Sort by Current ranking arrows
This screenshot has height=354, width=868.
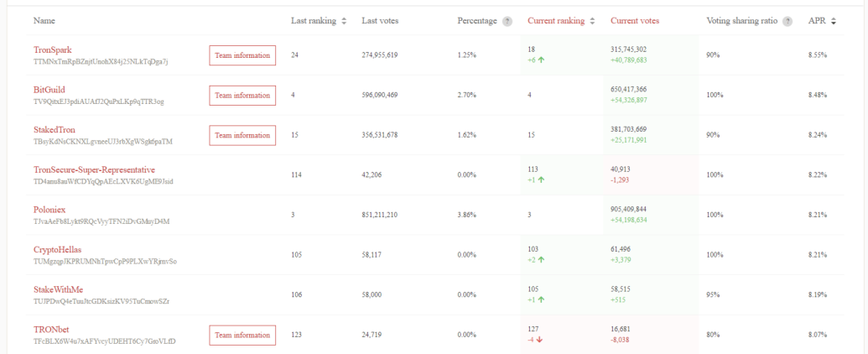pos(592,21)
